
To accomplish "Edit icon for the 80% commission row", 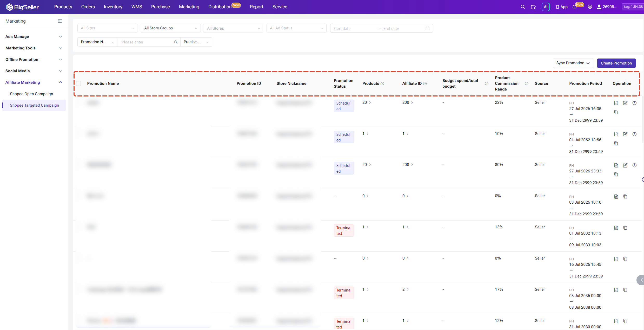I will (625, 165).
